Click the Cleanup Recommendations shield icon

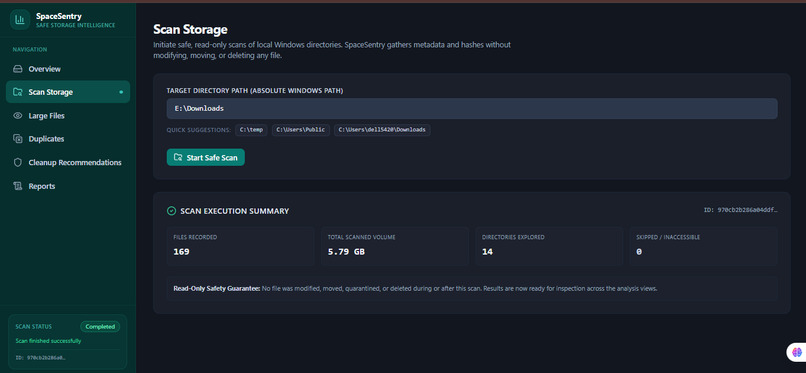18,162
